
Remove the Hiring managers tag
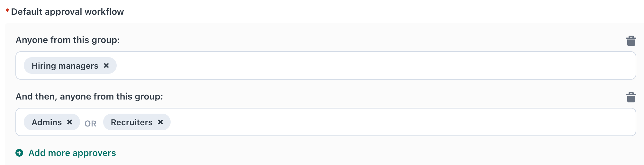tap(106, 65)
